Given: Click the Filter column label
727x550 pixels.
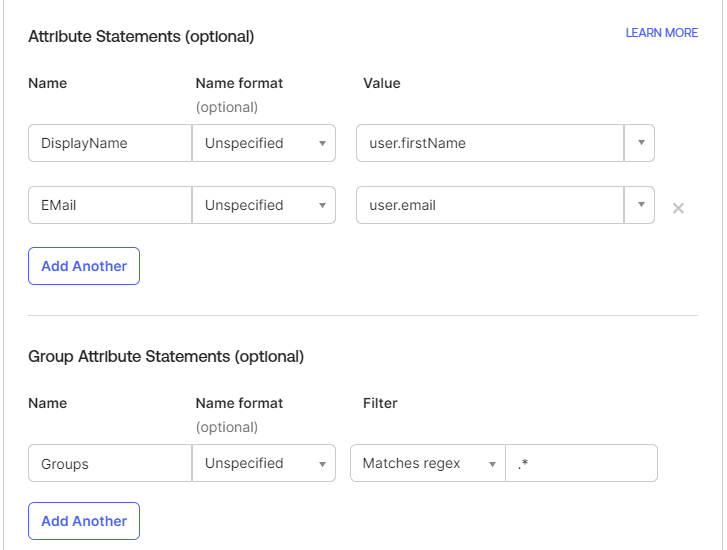Looking at the screenshot, I should [x=380, y=403].
